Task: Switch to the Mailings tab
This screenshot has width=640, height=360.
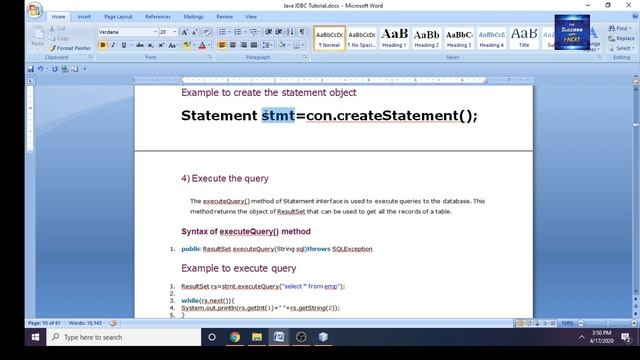Action: (193, 17)
